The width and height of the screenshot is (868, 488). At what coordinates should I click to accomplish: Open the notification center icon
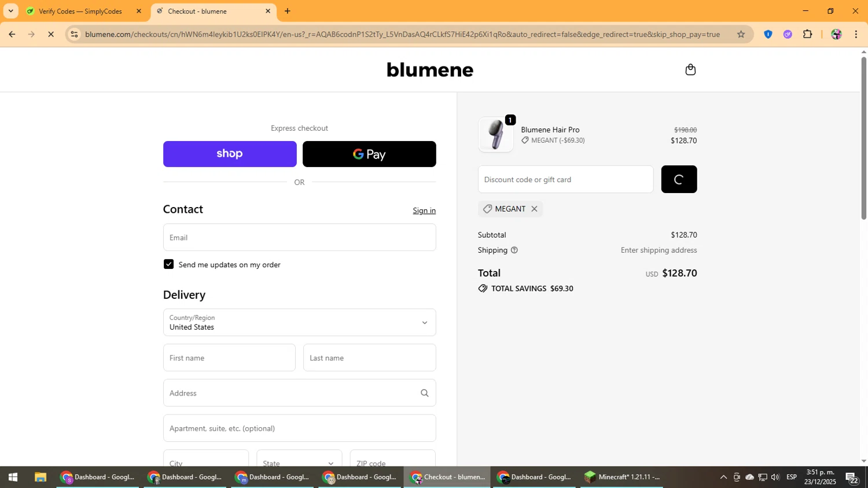(852, 477)
